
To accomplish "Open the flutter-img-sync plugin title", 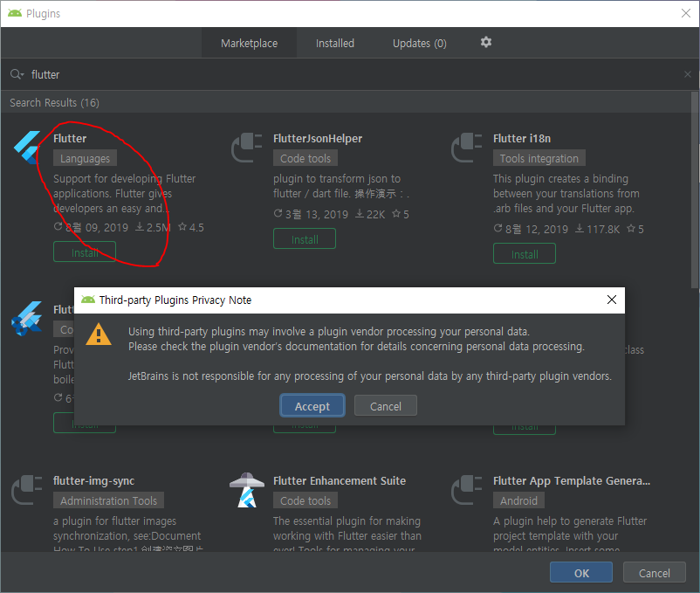I will 93,481.
